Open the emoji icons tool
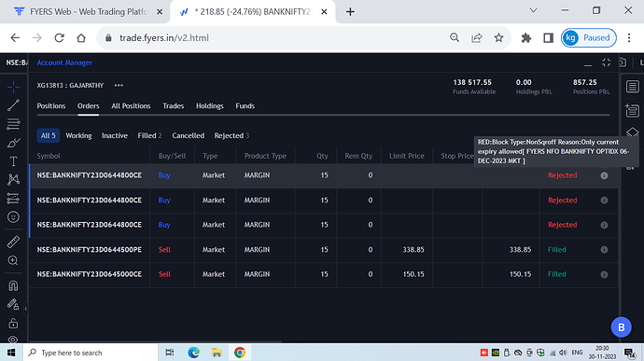 pyautogui.click(x=13, y=216)
